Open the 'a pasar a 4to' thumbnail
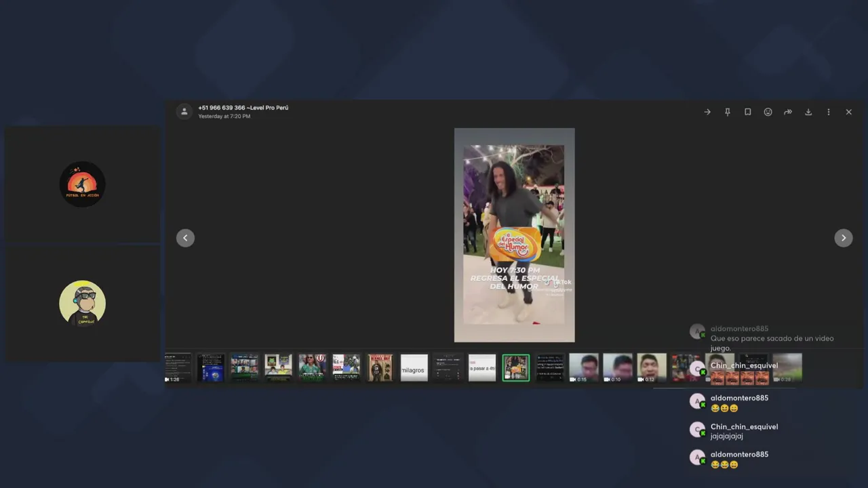Image resolution: width=868 pixels, height=488 pixels. coord(482,368)
